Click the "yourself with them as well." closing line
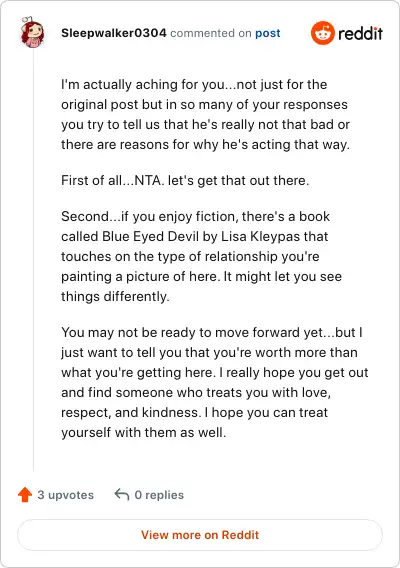Viewport: 400px width, 568px height. pyautogui.click(x=143, y=433)
